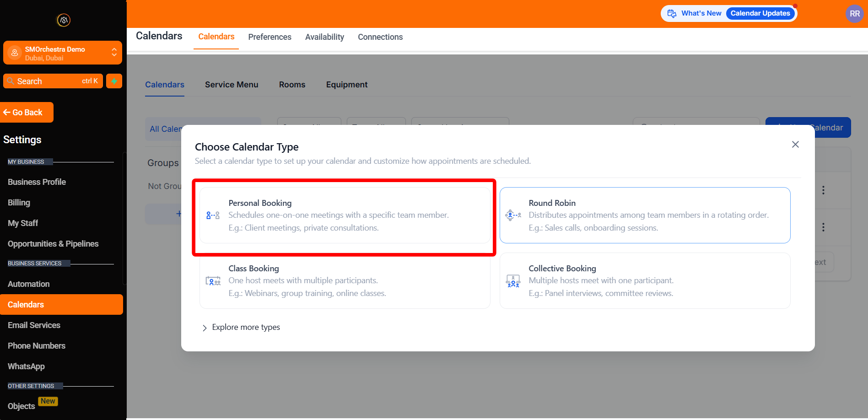Screen dimensions: 868x420
Task: Click the Class Booking group icon
Action: (213, 280)
